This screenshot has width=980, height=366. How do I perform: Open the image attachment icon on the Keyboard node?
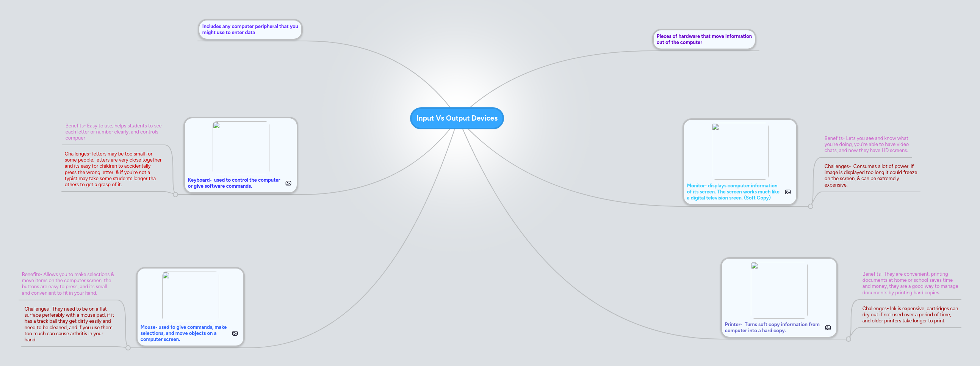[x=288, y=183]
